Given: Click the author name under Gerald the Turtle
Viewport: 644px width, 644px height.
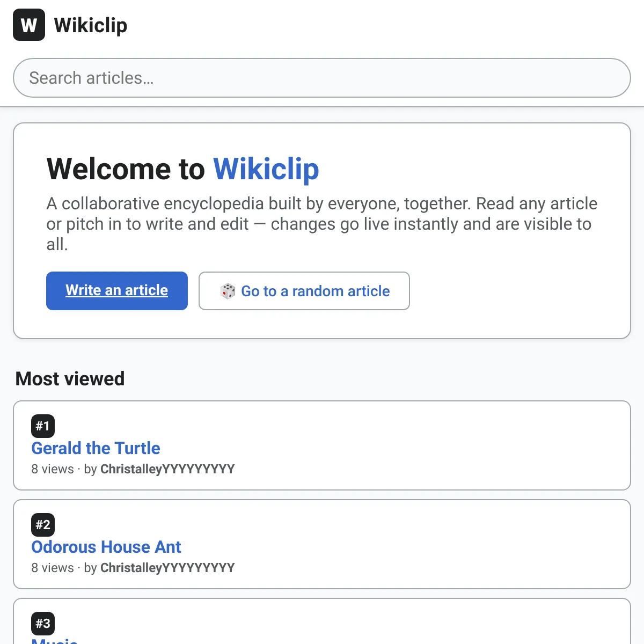Looking at the screenshot, I should [x=167, y=469].
